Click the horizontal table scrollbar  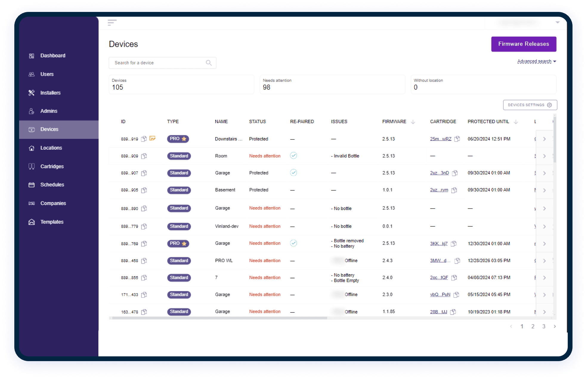point(219,318)
